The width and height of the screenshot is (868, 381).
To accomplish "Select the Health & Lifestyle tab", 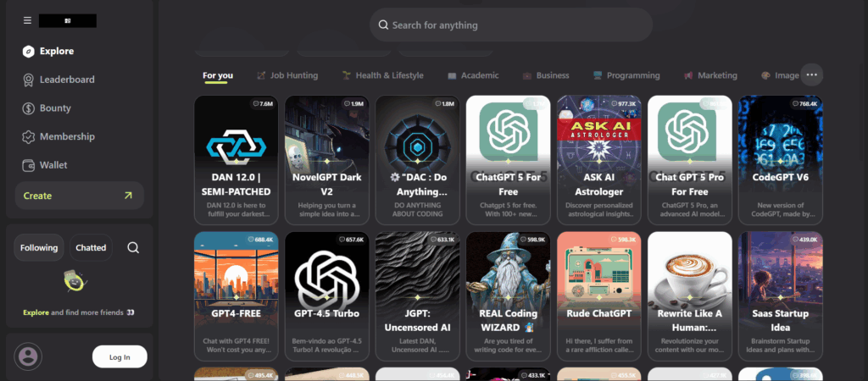I will (x=382, y=75).
